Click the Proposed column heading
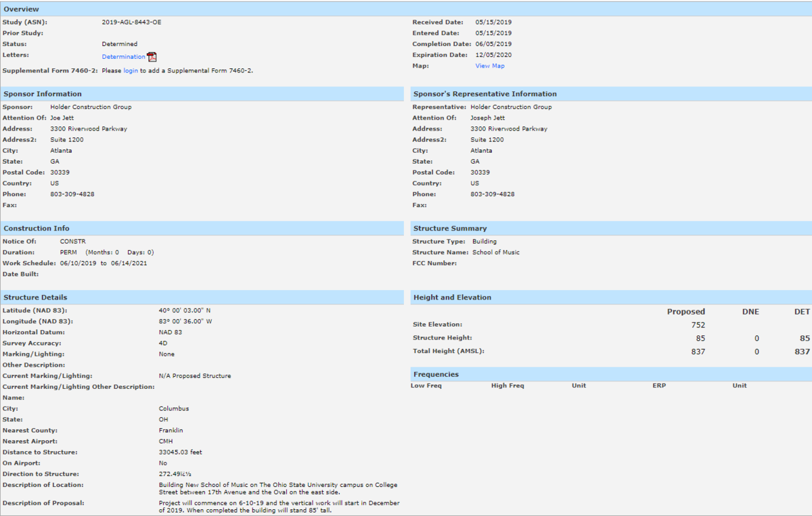Image resolution: width=812 pixels, height=516 pixels. click(x=686, y=312)
